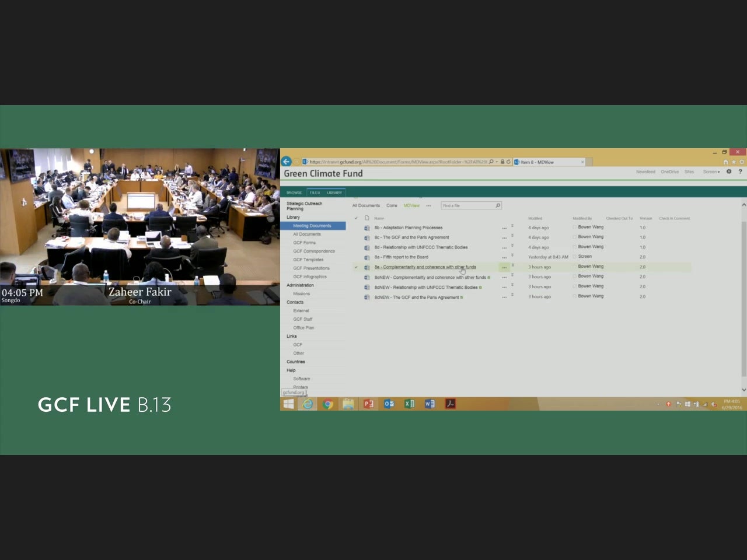This screenshot has height=560, width=747.
Task: Select the Item 8 - MDView browser tab
Action: point(549,162)
